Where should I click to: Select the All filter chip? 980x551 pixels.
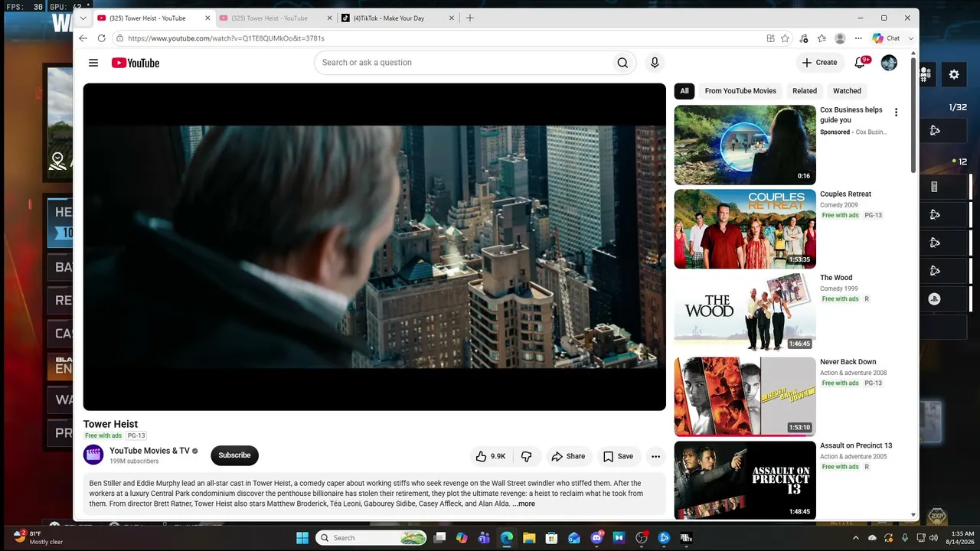coord(684,91)
